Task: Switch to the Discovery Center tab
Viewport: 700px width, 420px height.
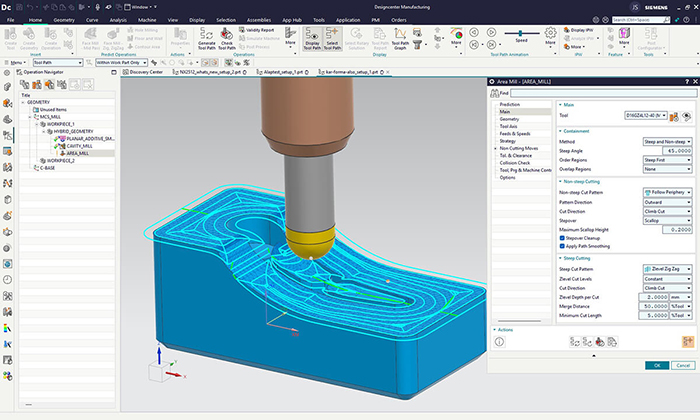Action: click(x=148, y=72)
